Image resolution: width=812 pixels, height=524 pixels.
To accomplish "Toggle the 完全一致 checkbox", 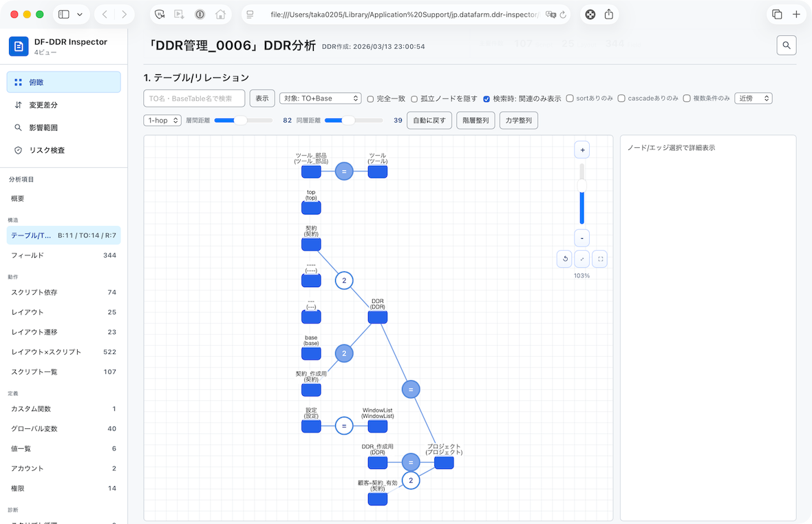I will click(370, 98).
